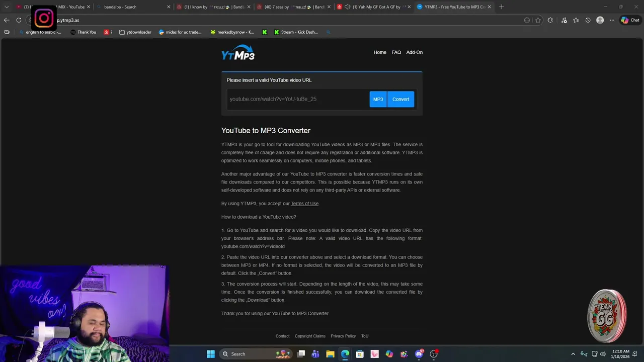The image size is (644, 362).
Task: Open browser History clock icon
Action: tap(588, 20)
